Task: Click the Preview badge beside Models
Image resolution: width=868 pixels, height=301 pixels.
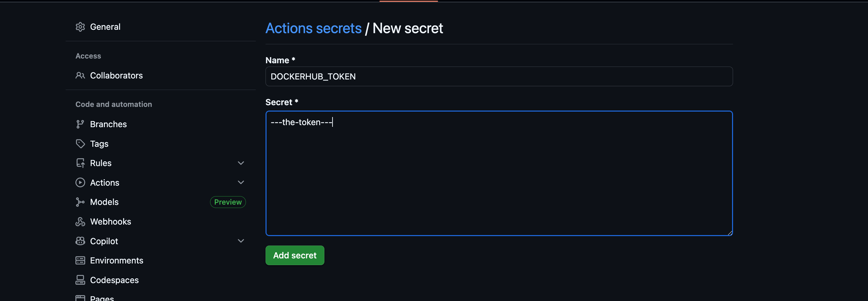Action: tap(228, 202)
